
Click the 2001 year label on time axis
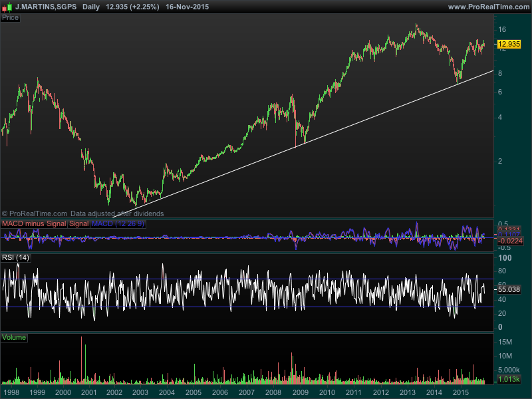click(89, 392)
